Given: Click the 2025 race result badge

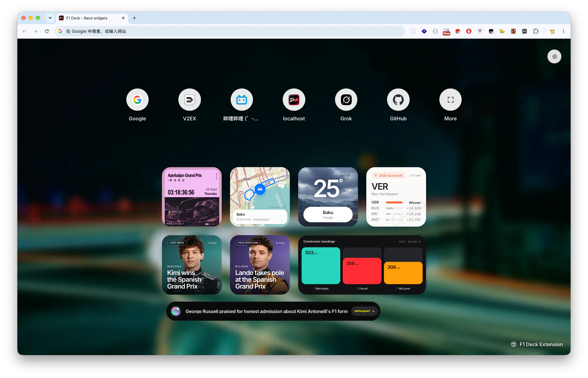Looking at the screenshot, I should pyautogui.click(x=388, y=175).
